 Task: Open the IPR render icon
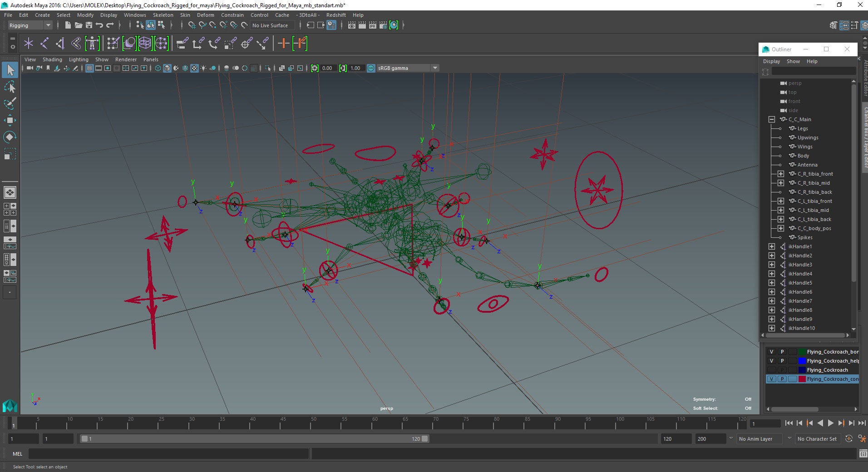[x=373, y=25]
